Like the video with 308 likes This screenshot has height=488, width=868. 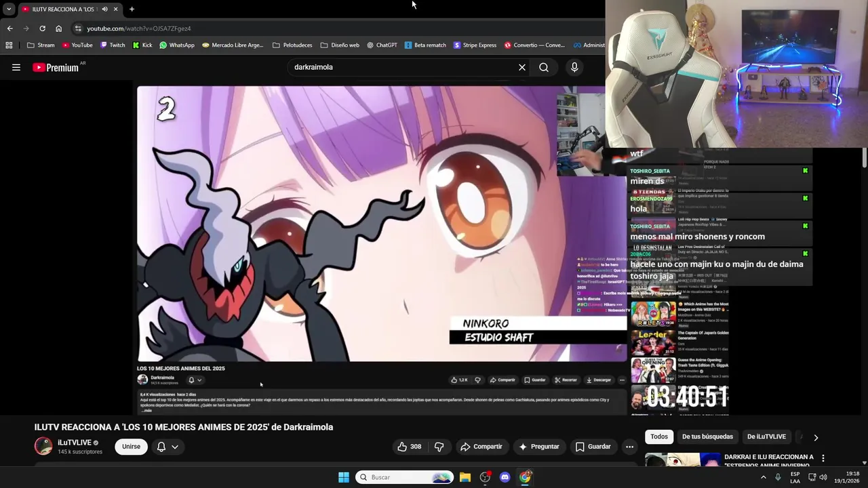point(409,447)
